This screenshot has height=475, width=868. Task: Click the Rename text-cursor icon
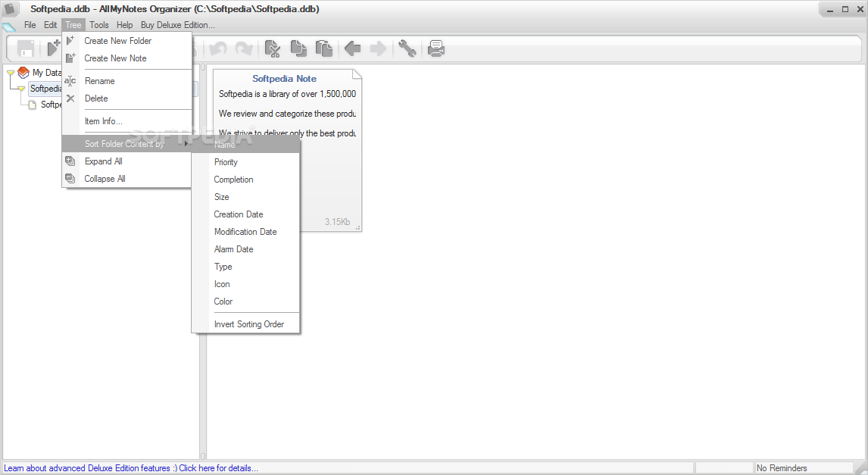(x=70, y=81)
